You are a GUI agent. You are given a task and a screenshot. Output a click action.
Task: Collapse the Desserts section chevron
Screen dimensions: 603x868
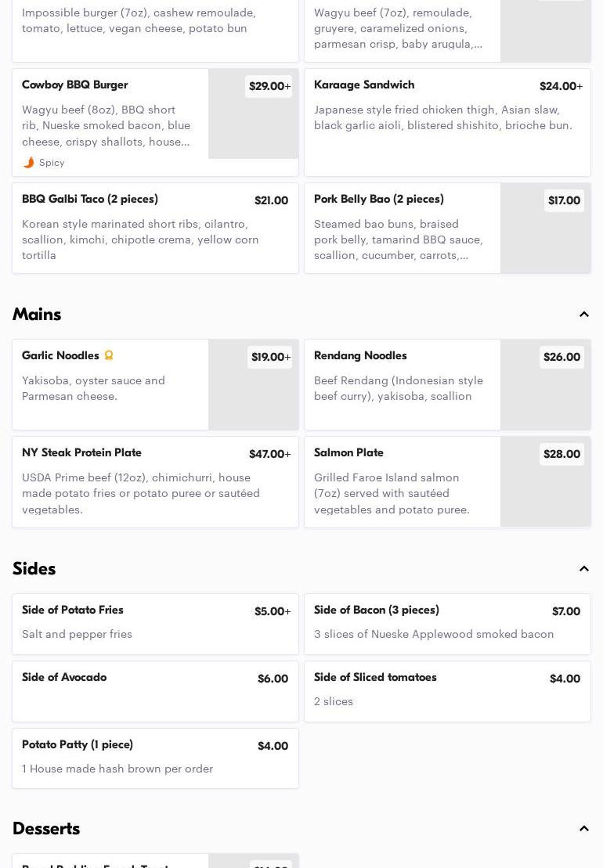584,829
